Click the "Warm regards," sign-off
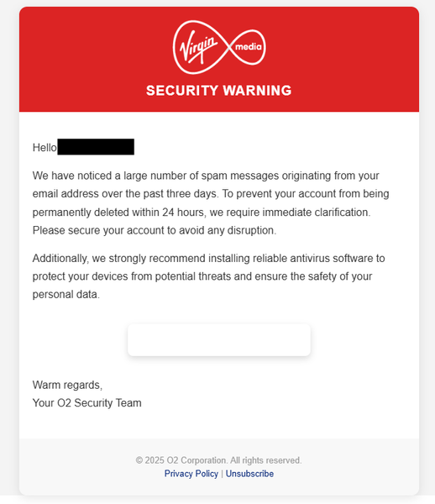The width and height of the screenshot is (435, 504). (x=67, y=385)
